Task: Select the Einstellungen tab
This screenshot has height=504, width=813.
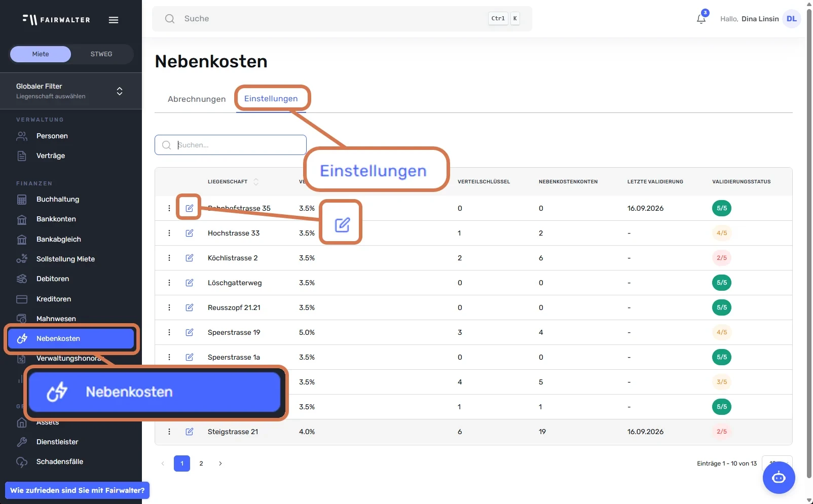Action: point(271,99)
